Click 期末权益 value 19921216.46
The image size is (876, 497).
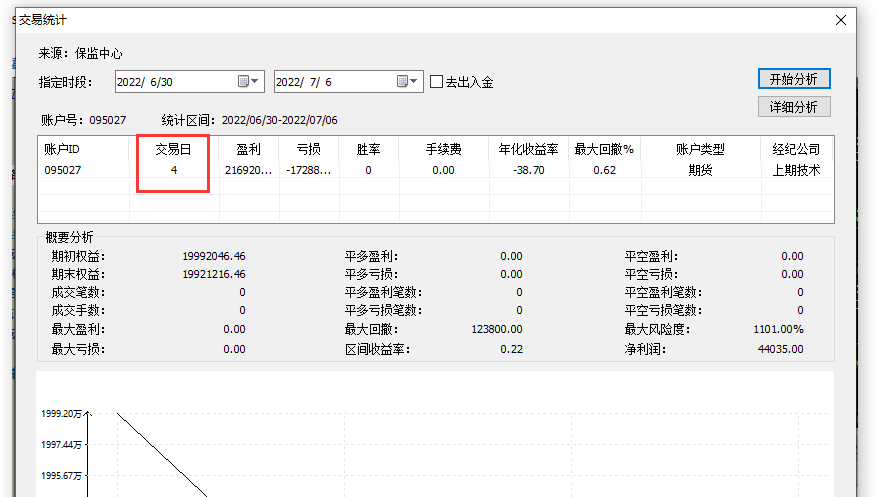pyautogui.click(x=214, y=274)
